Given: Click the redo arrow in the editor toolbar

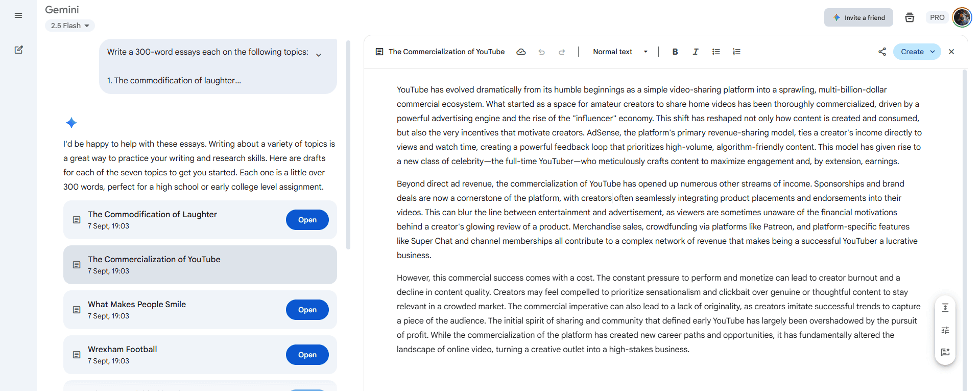Looking at the screenshot, I should pos(562,52).
